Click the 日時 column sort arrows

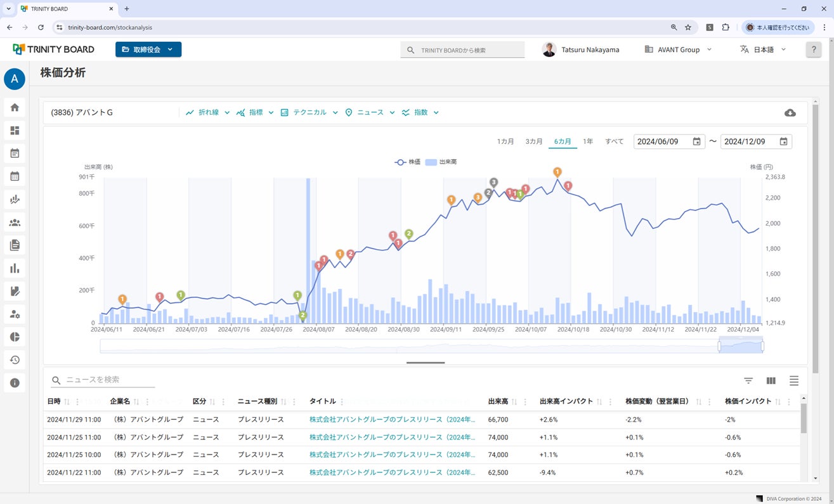[67, 402]
